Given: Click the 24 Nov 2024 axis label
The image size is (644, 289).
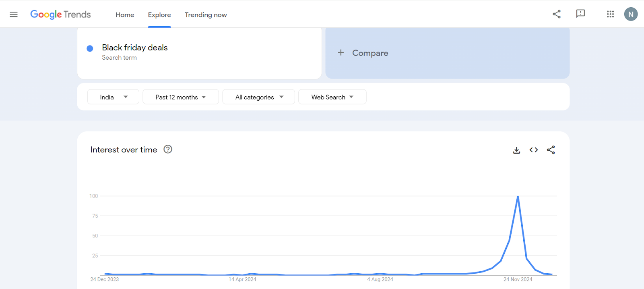Looking at the screenshot, I should pos(518,279).
